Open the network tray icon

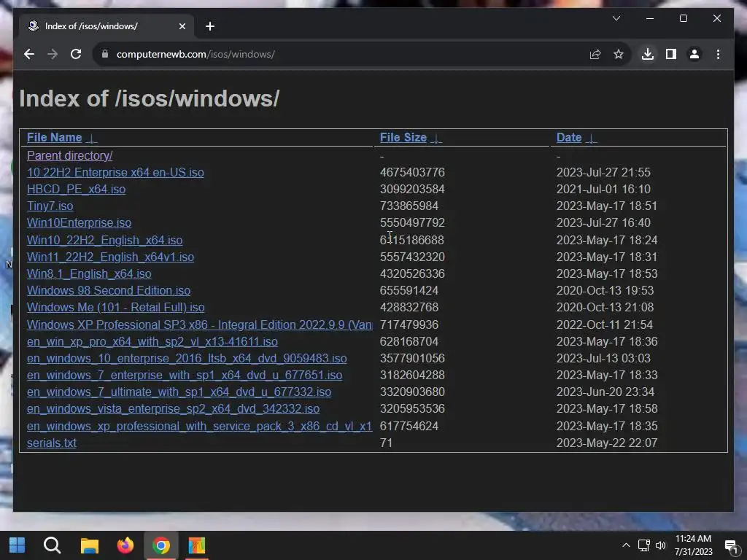(x=644, y=545)
